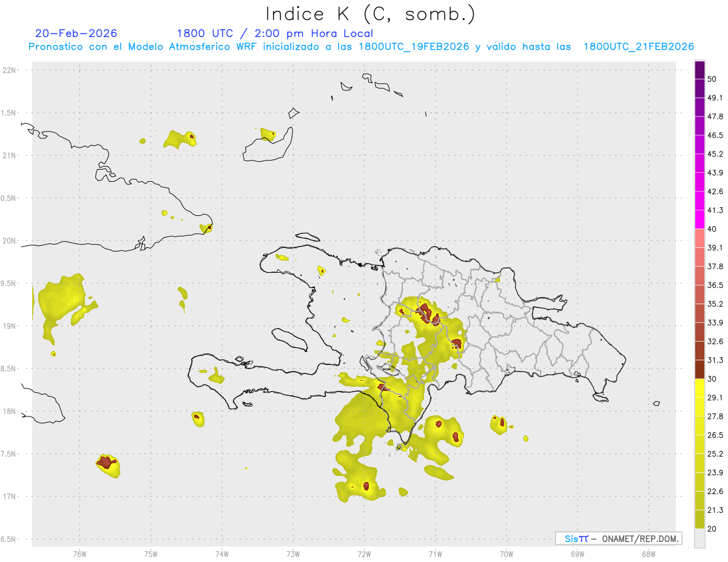Click the colorbar value 42.6
Viewport: 728px width, 562px height.
pos(715,192)
